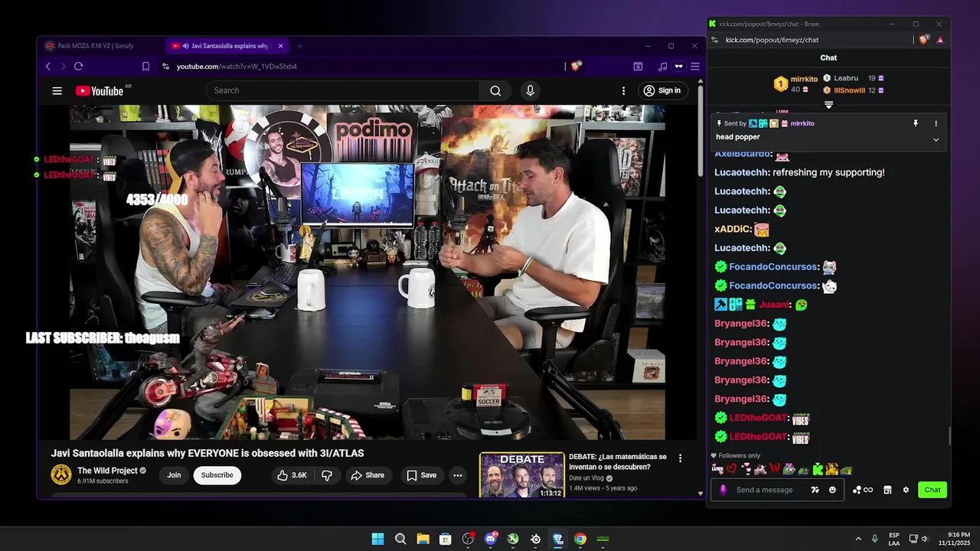Open Windows taskbar search
This screenshot has height=551, width=980.
click(x=400, y=539)
